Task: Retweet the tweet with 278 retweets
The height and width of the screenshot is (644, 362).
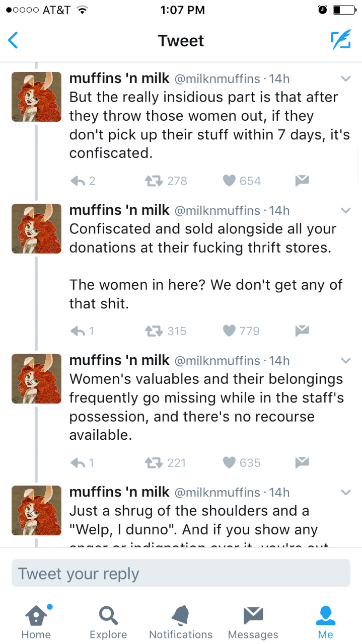Action: (153, 181)
